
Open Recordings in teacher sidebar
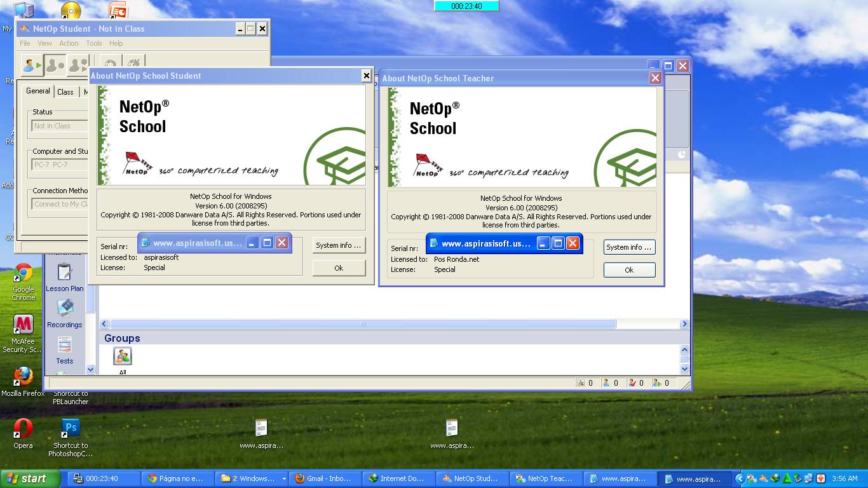point(64,314)
